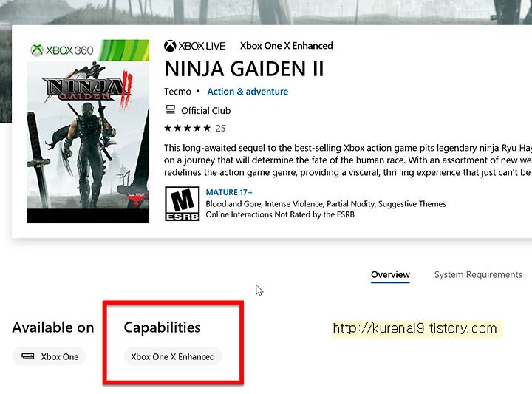Click the Xbox 360 logo on the box art
The image size is (532, 394).
click(x=62, y=50)
